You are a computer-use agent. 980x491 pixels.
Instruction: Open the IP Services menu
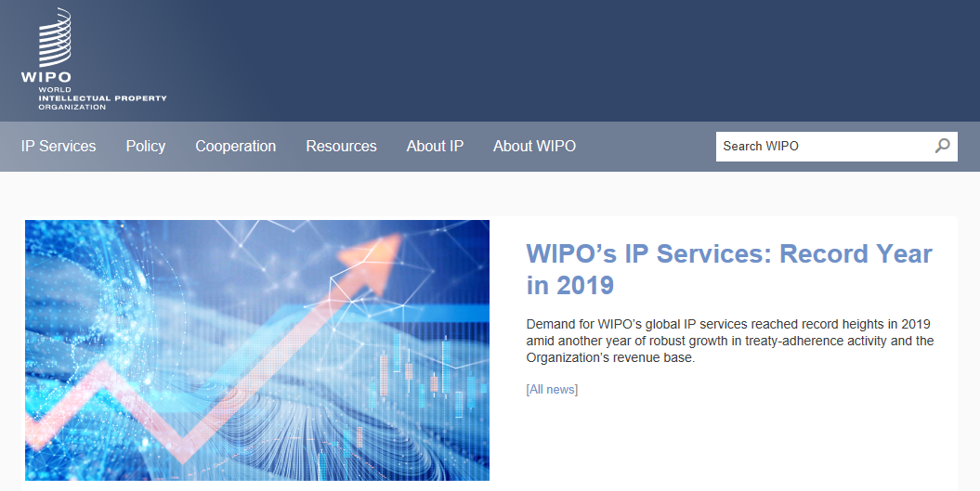pos(59,146)
